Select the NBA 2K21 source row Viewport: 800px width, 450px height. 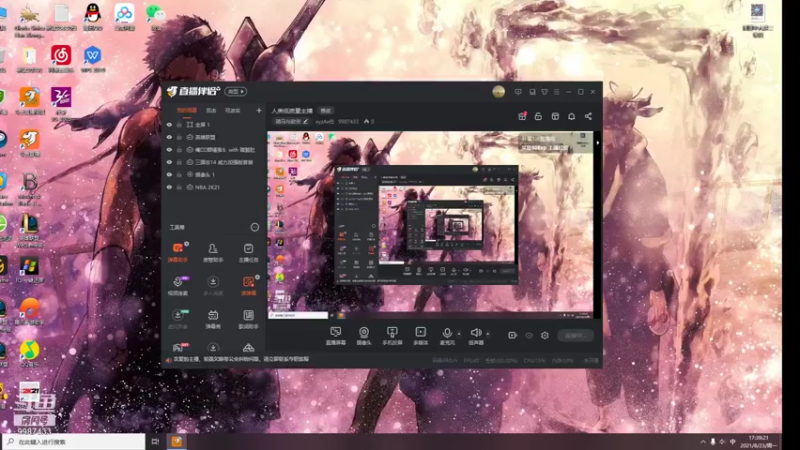click(215, 187)
